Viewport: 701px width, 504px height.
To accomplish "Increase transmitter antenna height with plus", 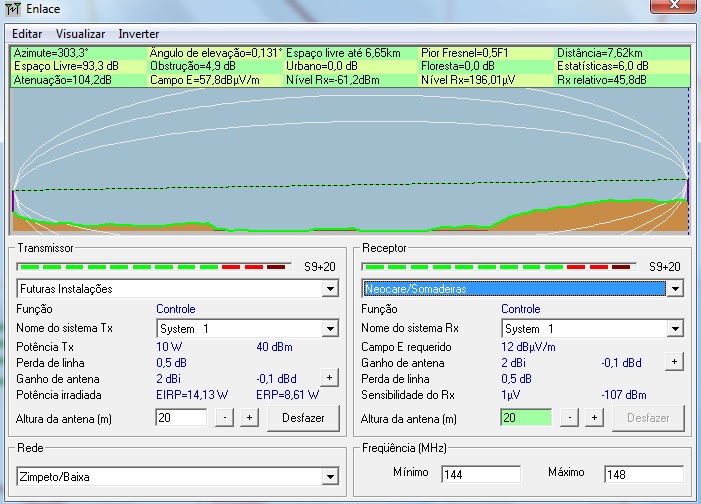I will click(x=248, y=417).
